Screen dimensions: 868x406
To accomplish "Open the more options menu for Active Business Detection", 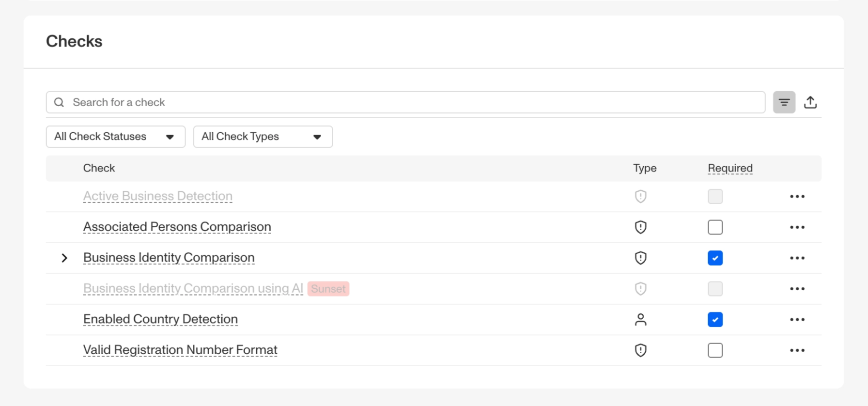I will tap(797, 196).
